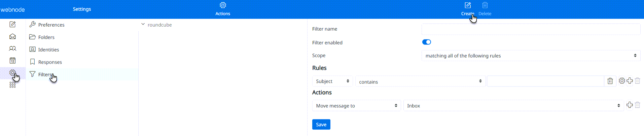Add a new action with plus icon
644x136 pixels.
tap(630, 105)
